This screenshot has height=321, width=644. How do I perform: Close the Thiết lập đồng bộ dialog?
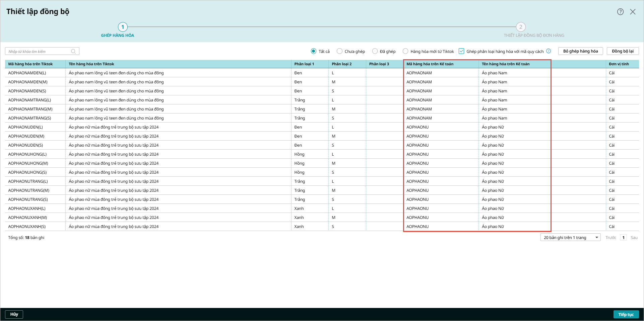[x=633, y=12]
